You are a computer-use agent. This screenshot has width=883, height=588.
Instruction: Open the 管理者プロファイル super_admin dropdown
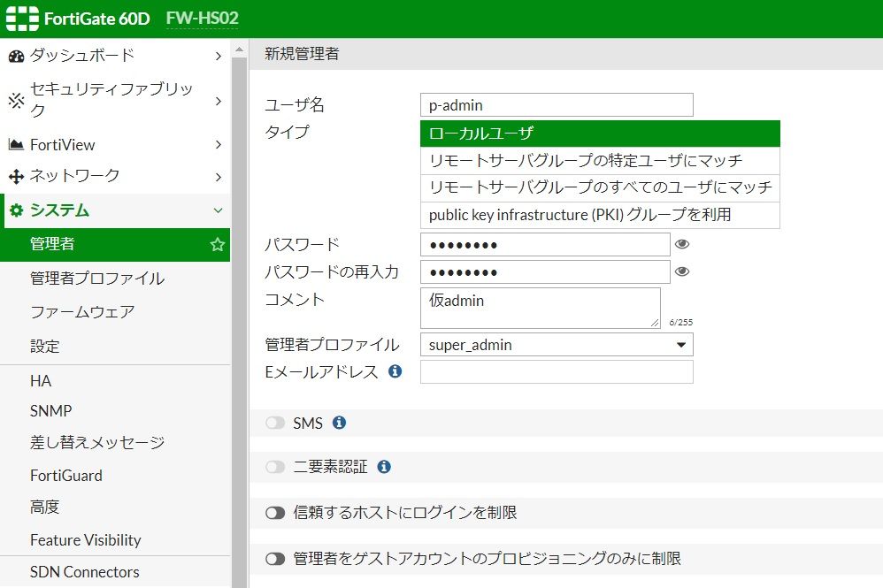(x=557, y=344)
